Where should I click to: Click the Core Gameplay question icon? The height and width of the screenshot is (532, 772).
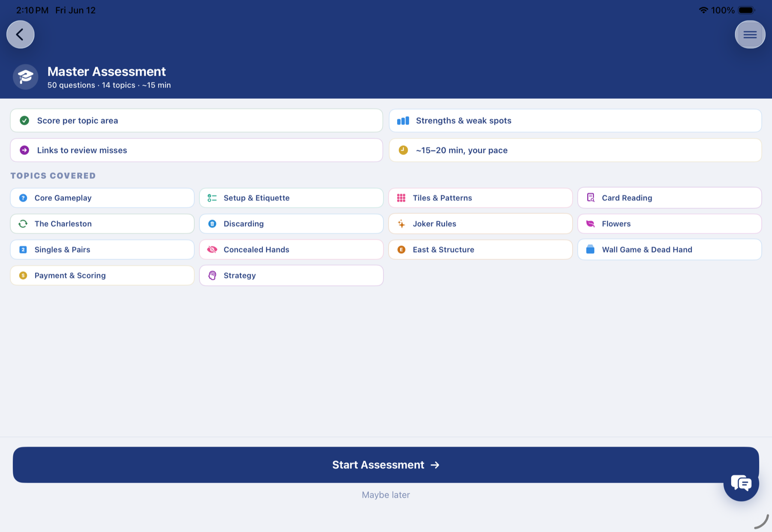[23, 198]
